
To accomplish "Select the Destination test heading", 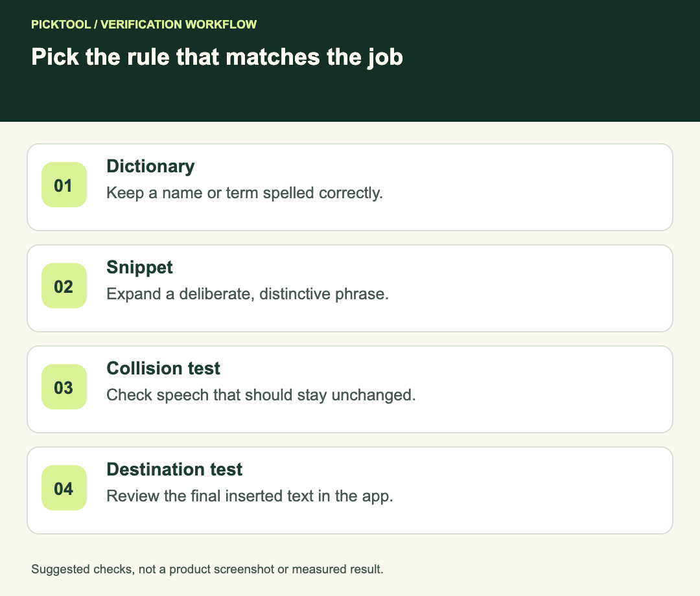I will pyautogui.click(x=174, y=469).
